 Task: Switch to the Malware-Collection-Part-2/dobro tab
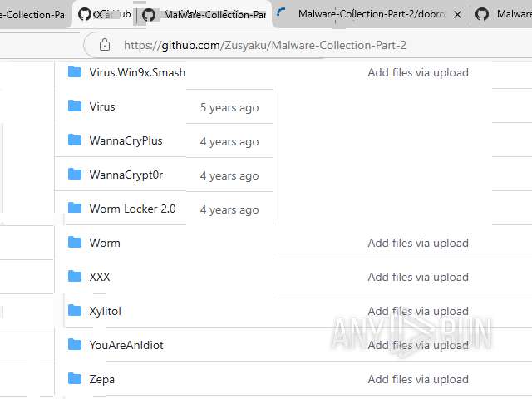click(371, 14)
